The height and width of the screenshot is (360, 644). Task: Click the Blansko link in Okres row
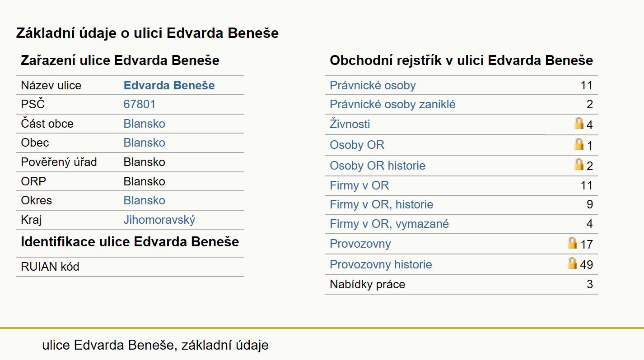tap(145, 200)
